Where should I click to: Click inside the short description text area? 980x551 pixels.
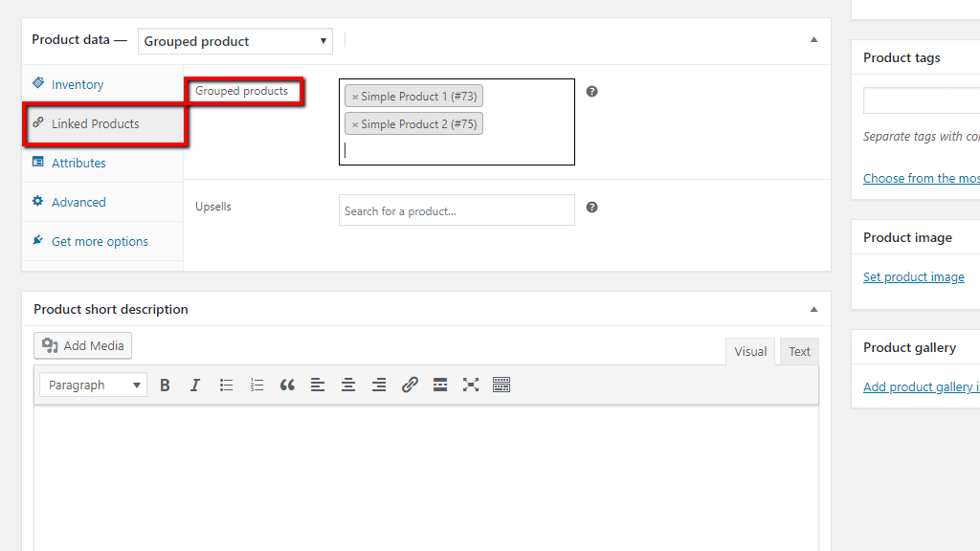[x=426, y=478]
